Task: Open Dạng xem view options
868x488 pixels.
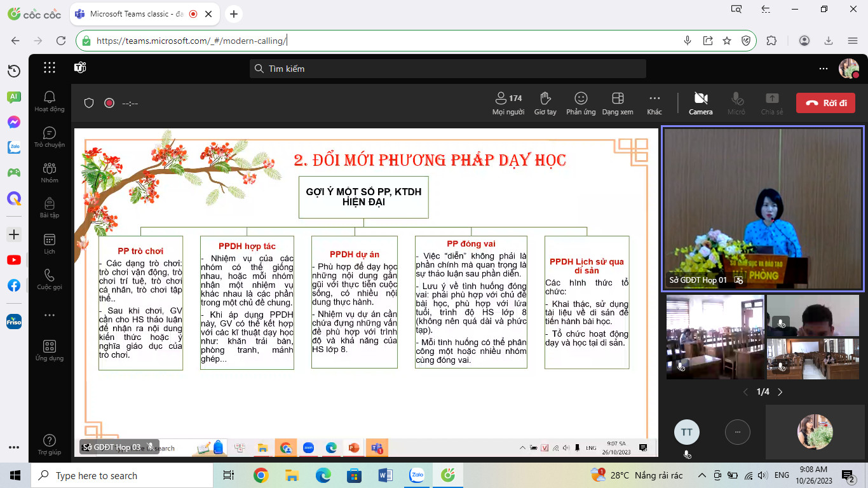Action: pyautogui.click(x=617, y=102)
